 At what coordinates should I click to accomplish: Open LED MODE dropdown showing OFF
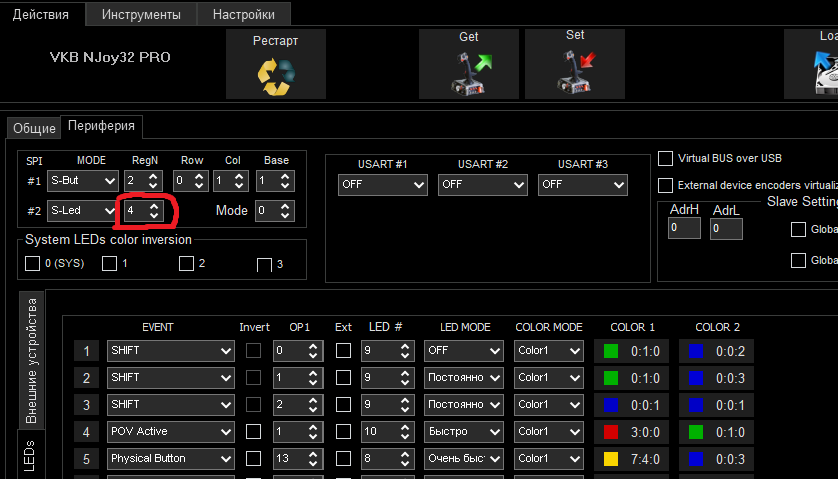coord(463,351)
